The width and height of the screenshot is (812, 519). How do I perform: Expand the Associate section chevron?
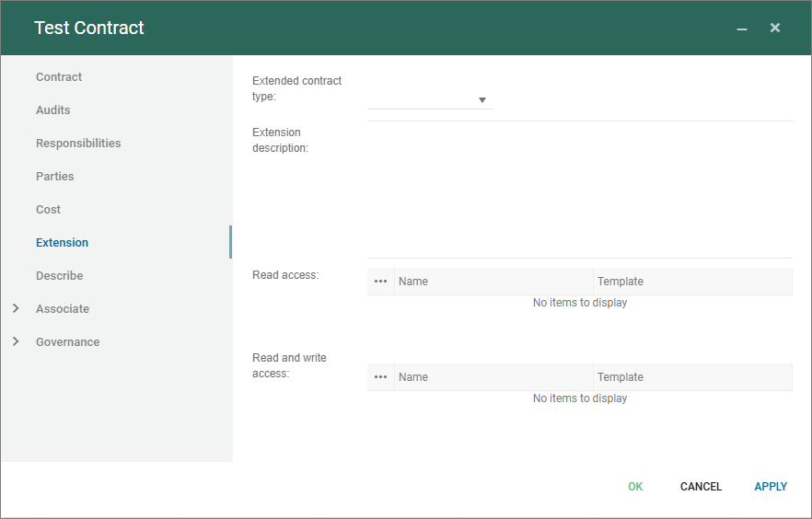click(x=16, y=309)
